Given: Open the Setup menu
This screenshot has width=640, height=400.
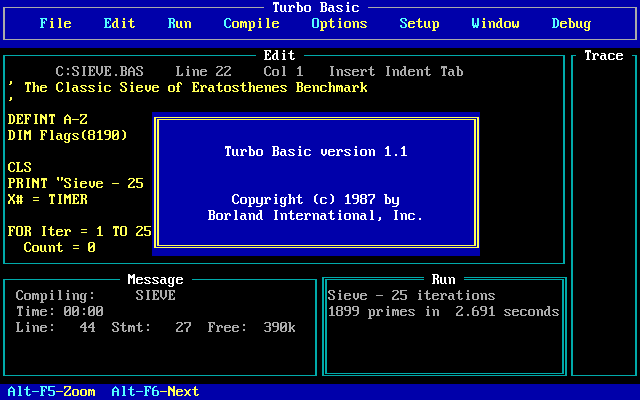Looking at the screenshot, I should tap(419, 24).
